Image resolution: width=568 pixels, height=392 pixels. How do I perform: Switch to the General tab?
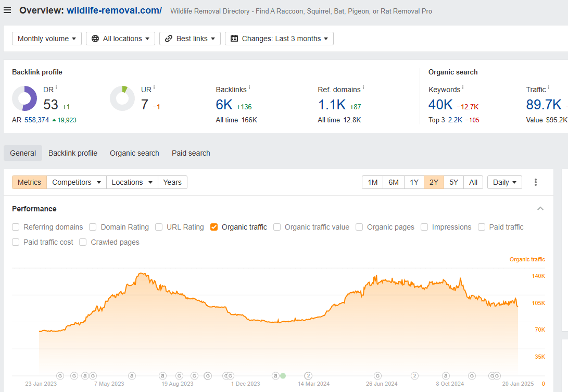pos(23,153)
